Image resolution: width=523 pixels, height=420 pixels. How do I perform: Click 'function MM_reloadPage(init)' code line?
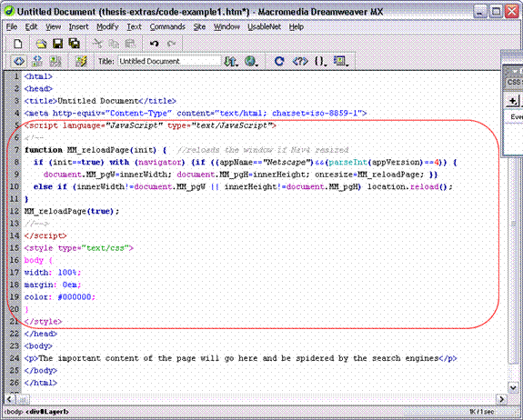pos(96,150)
